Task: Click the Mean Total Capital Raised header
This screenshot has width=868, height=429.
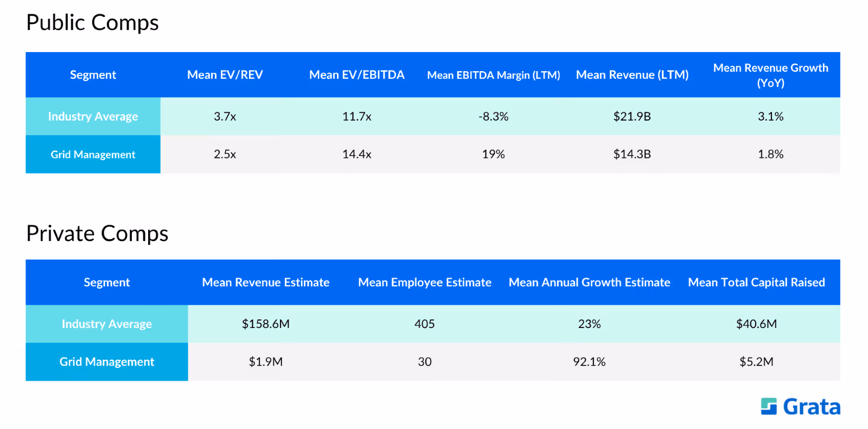Action: 756,282
